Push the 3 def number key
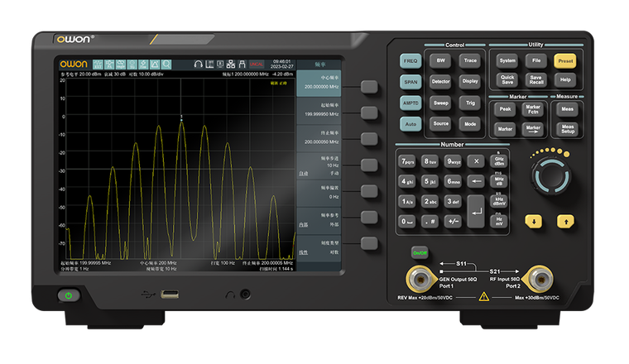Screen dimensions: 629x364 (453, 201)
